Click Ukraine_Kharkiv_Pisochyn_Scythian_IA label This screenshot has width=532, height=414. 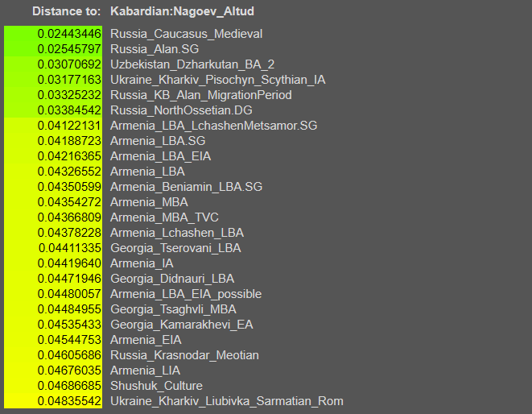[x=217, y=80]
